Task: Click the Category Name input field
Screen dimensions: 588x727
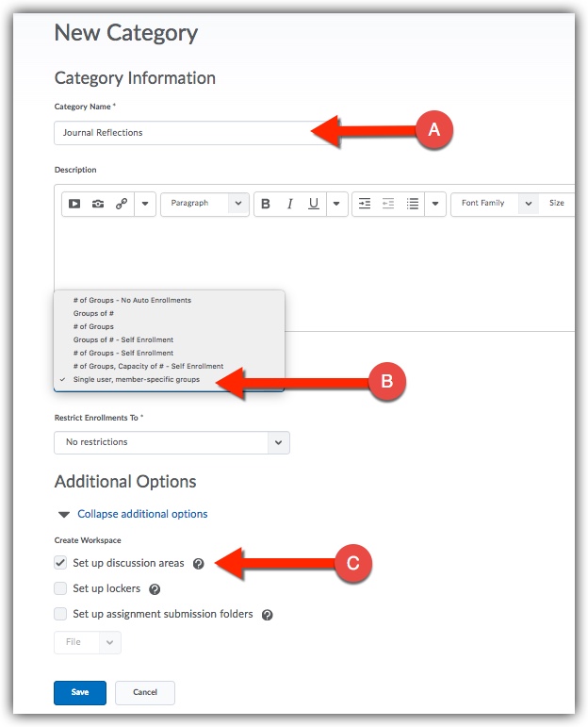Action: pos(184,133)
